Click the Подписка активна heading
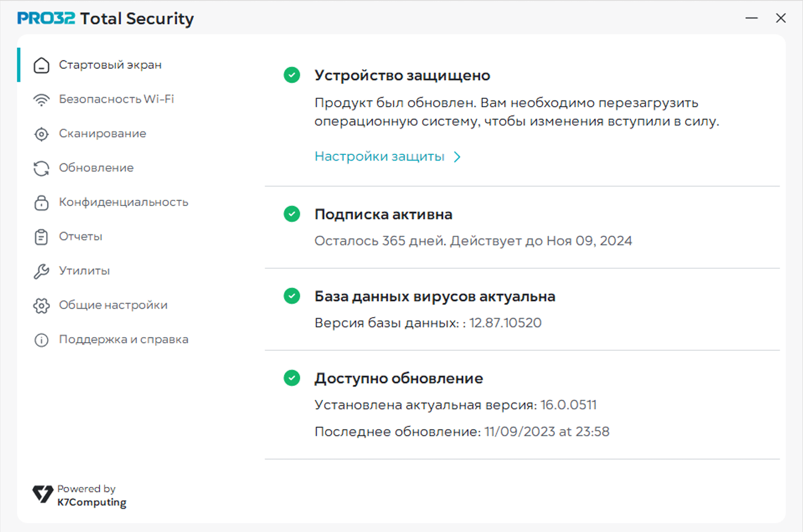 point(383,214)
